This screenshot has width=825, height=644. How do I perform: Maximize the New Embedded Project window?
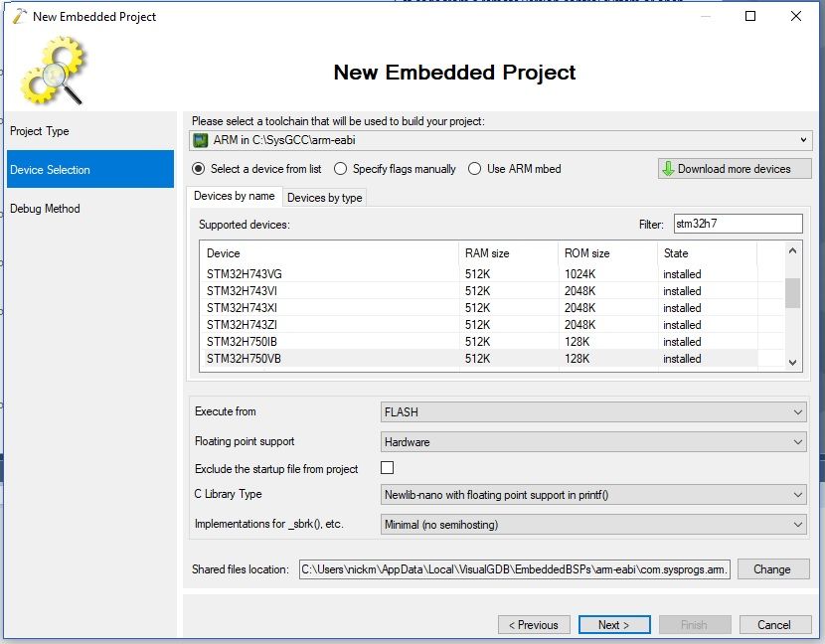[750, 16]
